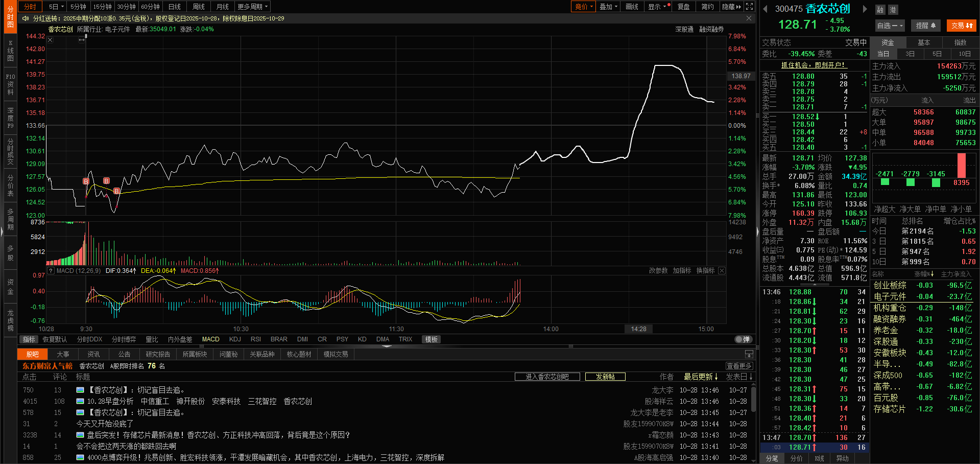Toggle the 隐藏 side panel button
Image resolution: width=980 pixels, height=464 pixels.
click(x=731, y=7)
